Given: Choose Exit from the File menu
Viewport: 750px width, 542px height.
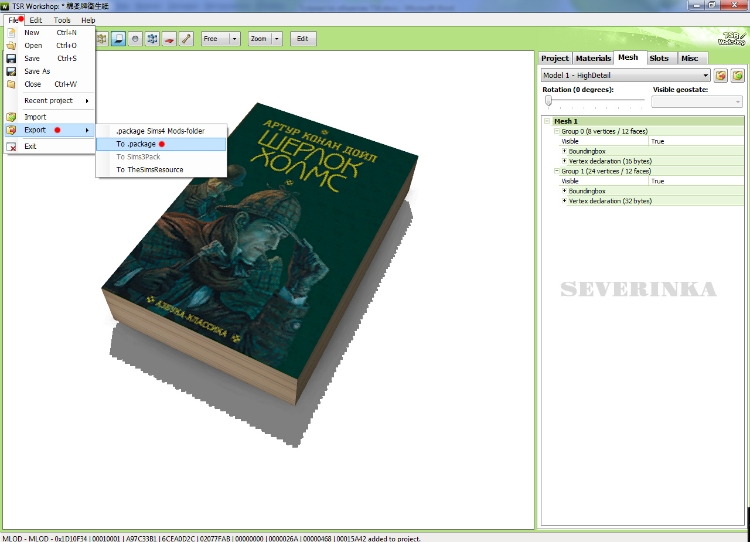Looking at the screenshot, I should click(x=50, y=146).
